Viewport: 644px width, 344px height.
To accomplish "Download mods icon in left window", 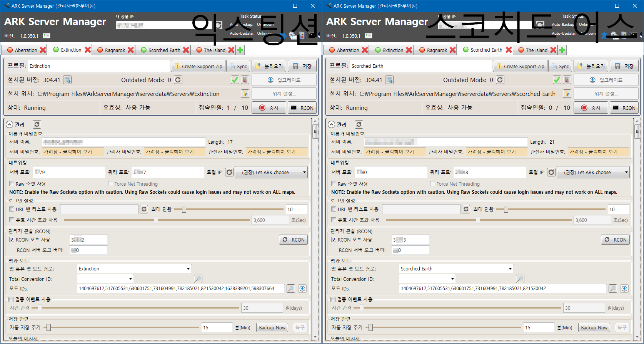I will 302,289.
